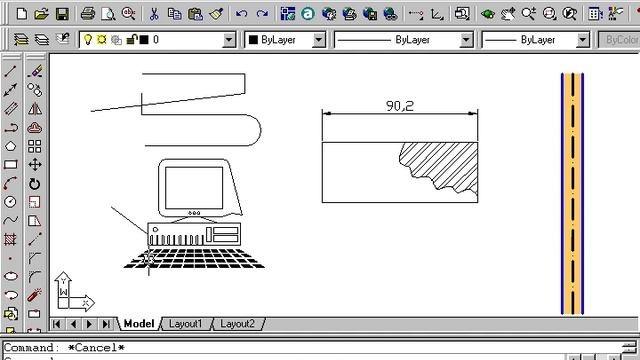Select the Erase modify tool

coord(35,71)
